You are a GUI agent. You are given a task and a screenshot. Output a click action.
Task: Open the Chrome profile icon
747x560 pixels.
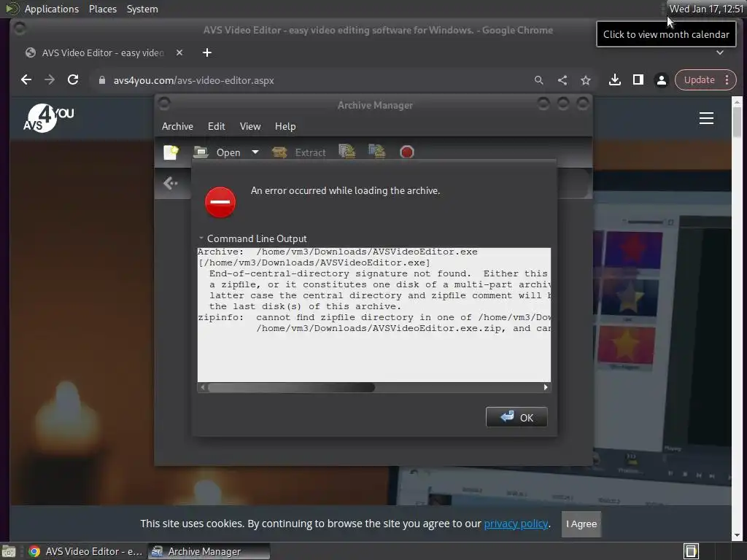(x=661, y=80)
